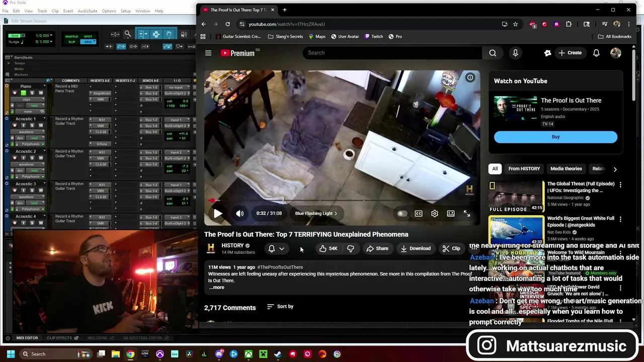
Task: Bookmark this page with the star icon
Action: coord(515,24)
